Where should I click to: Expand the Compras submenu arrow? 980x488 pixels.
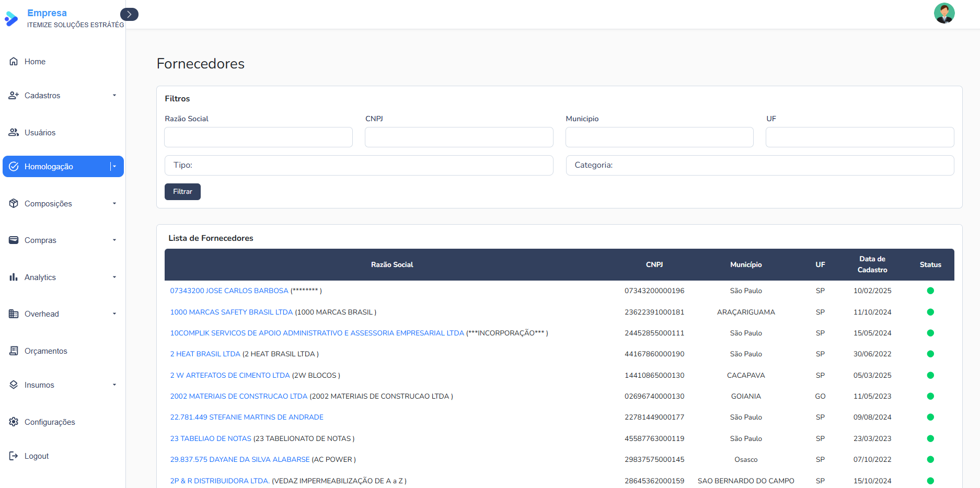pyautogui.click(x=114, y=240)
